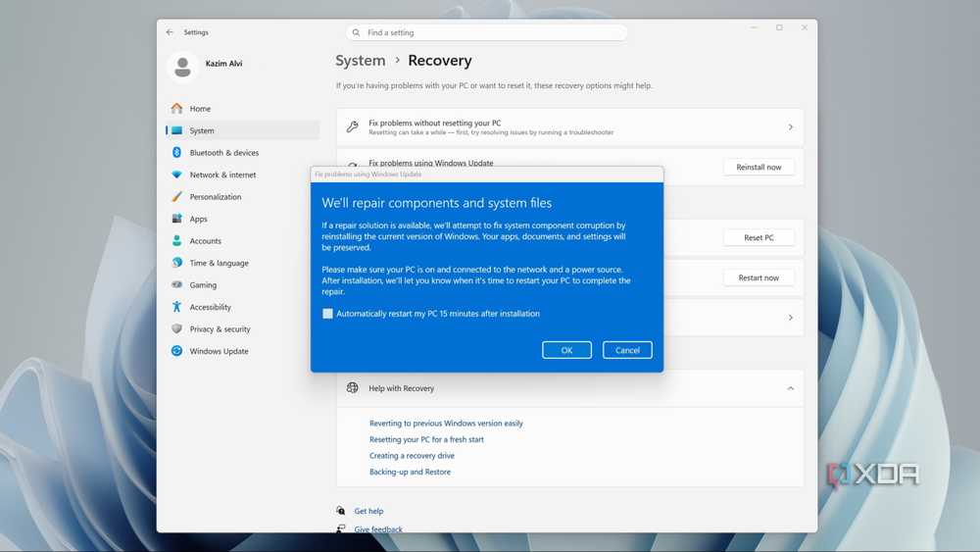Screen dimensions: 980x552
Task: Cancel the repair dialog
Action: (x=627, y=350)
